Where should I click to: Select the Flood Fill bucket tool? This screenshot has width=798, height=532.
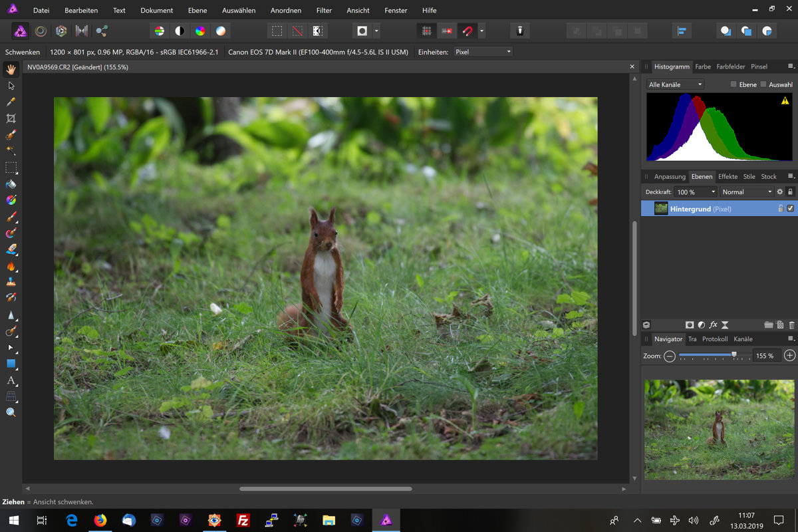[11, 184]
